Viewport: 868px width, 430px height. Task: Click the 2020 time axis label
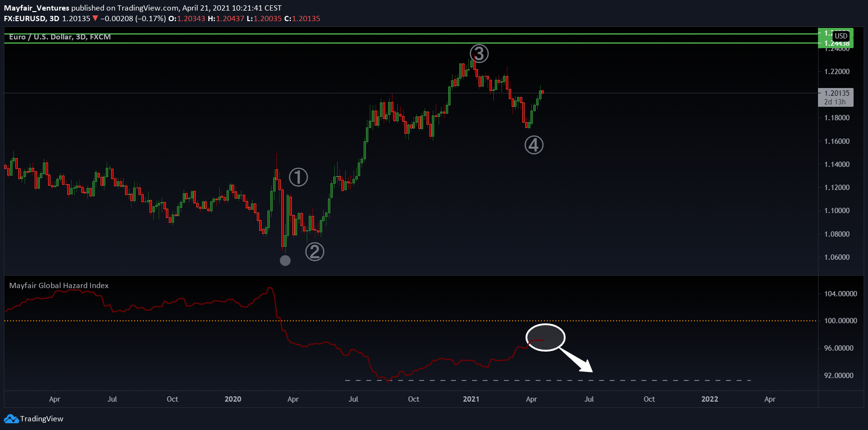pos(233,399)
